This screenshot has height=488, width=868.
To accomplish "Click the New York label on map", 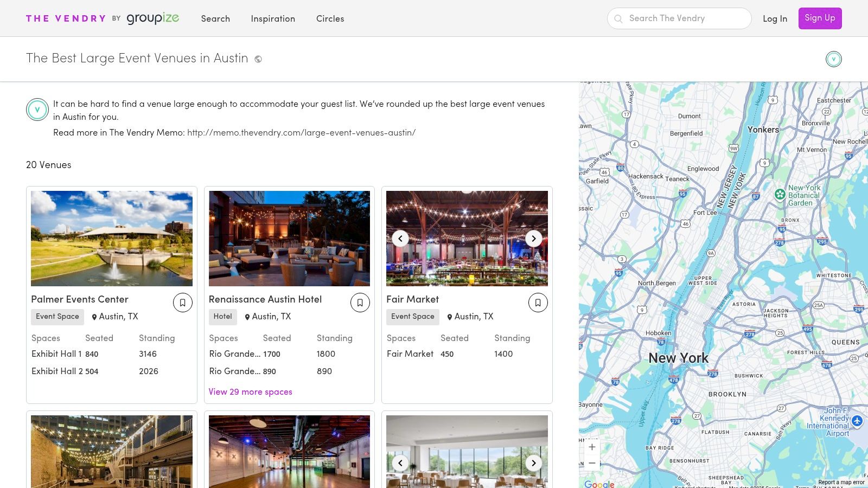I will pyautogui.click(x=679, y=358).
